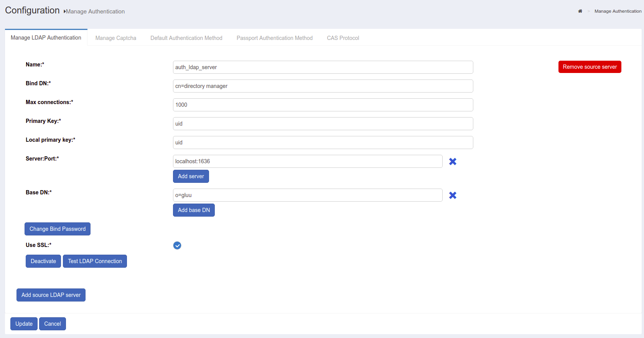
Task: Open the Change Bind Password dialog
Action: pos(58,229)
